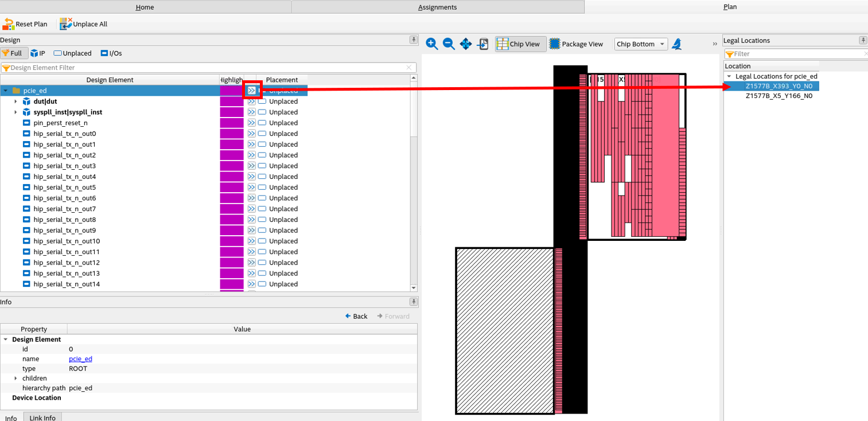Click the zoom out magnifier icon
Image resolution: width=868 pixels, height=421 pixels.
point(449,44)
